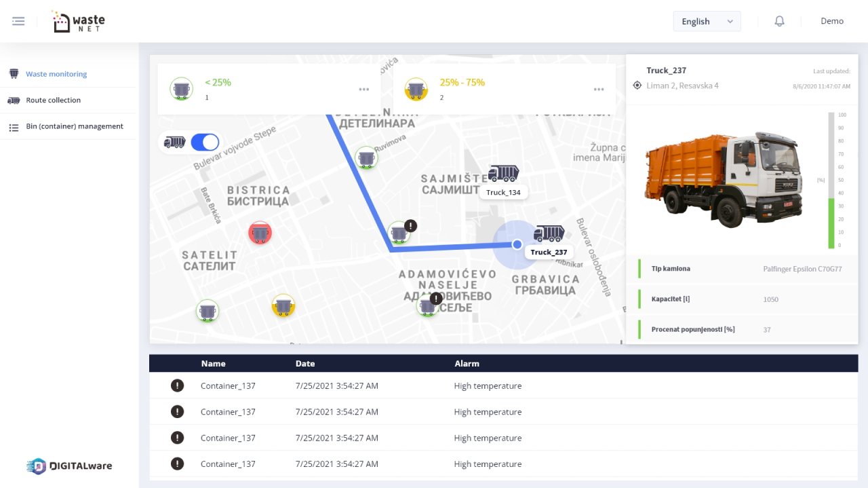Open Bin (container) management
The height and width of the screenshot is (488, 868).
tap(75, 126)
